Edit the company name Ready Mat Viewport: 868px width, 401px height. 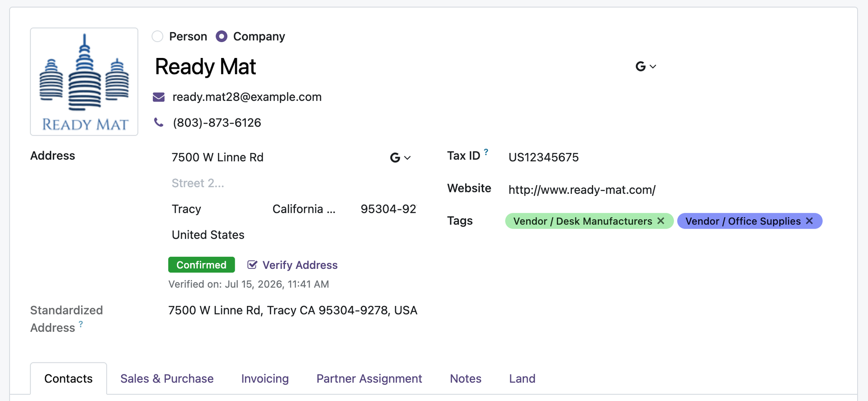(x=205, y=67)
